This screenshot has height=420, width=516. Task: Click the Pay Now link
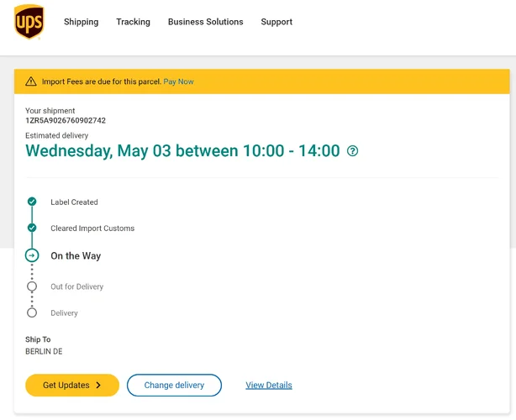(178, 81)
